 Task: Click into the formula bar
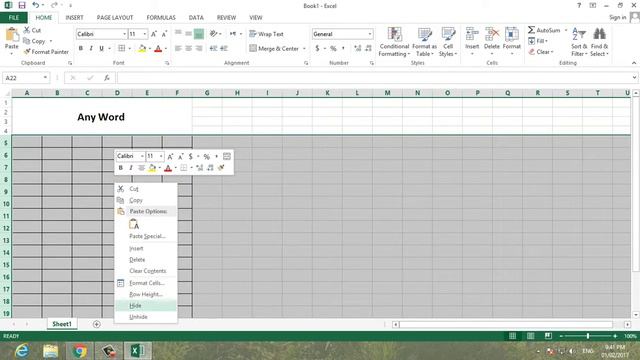coord(374,78)
